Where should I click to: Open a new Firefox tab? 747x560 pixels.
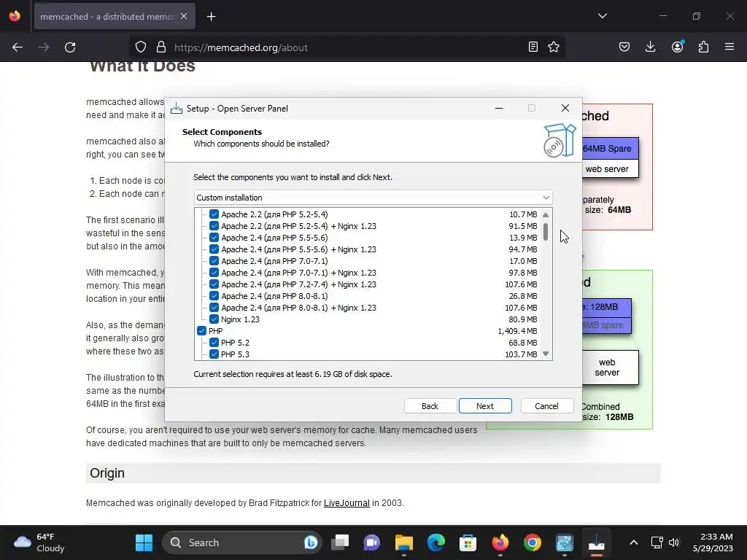(x=211, y=17)
